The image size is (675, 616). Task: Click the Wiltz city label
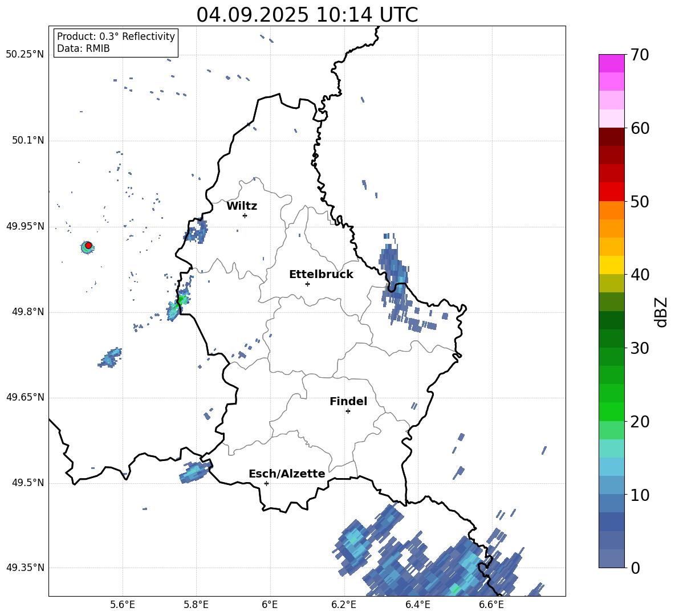point(242,206)
